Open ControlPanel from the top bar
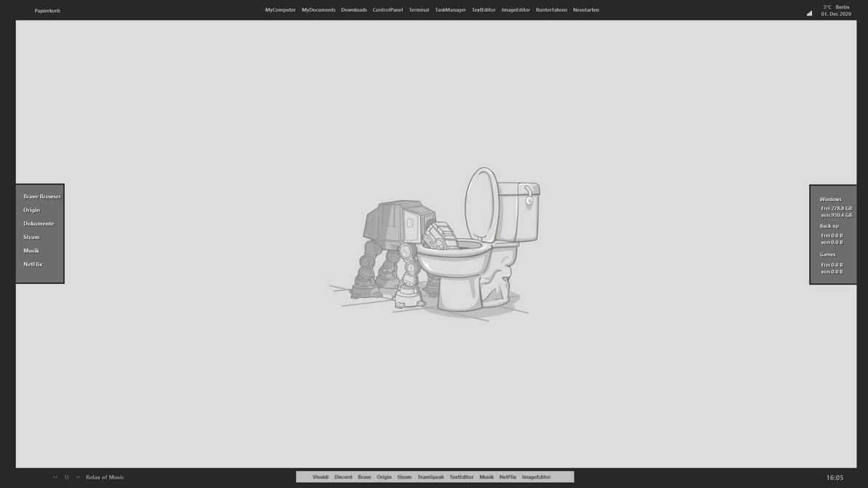 (x=387, y=8)
